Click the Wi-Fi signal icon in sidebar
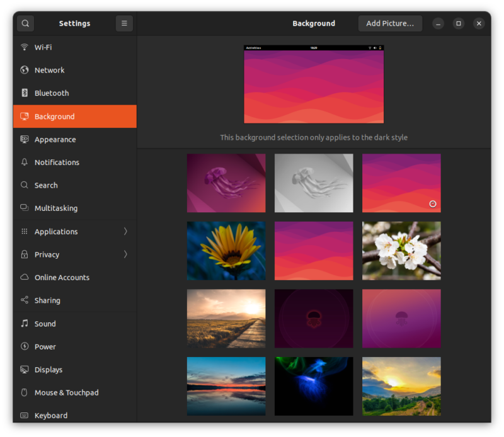The image size is (504, 437). (x=25, y=47)
